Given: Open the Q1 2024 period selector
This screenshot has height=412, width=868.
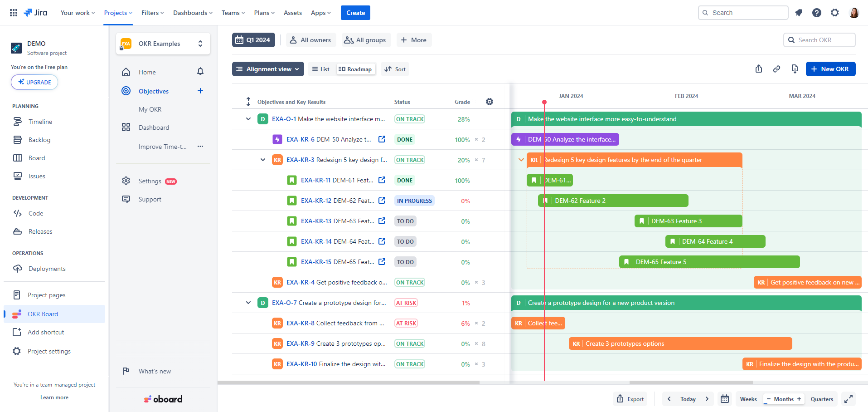Looking at the screenshot, I should pyautogui.click(x=253, y=40).
